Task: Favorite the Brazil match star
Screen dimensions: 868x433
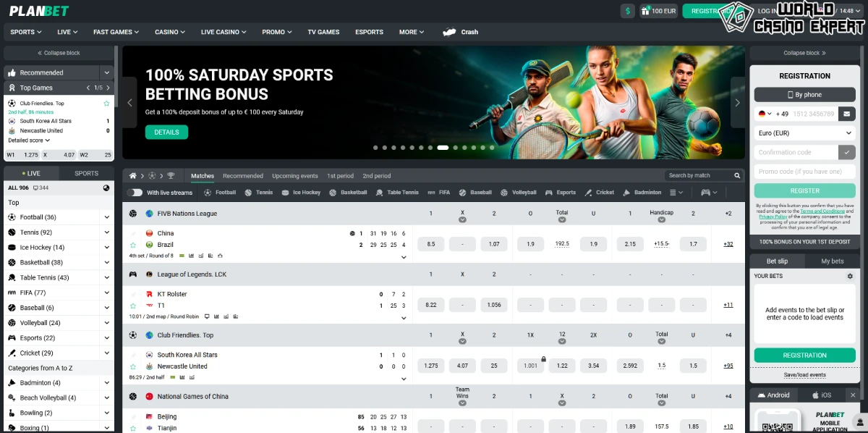Action: (x=133, y=245)
